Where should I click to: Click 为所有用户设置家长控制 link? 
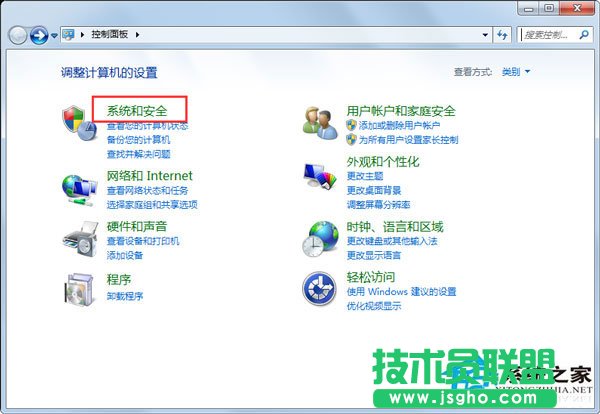[x=408, y=140]
